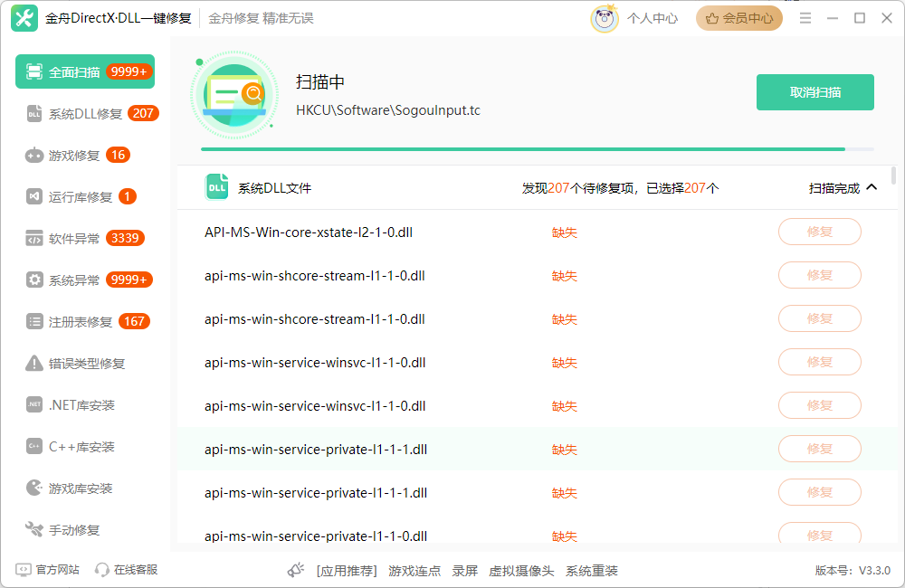Click 缺失 status of API-MS-Win-core-xstate row

[x=565, y=232]
